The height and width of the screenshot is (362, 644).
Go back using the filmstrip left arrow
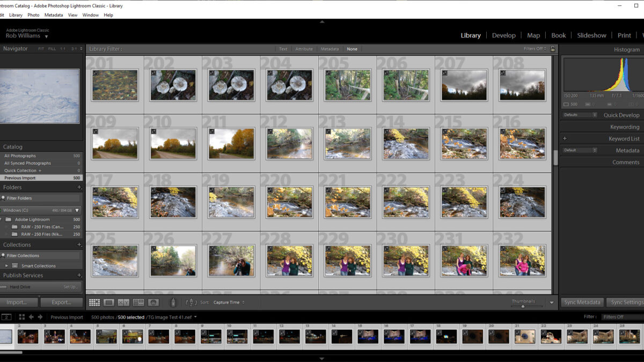(x=31, y=317)
